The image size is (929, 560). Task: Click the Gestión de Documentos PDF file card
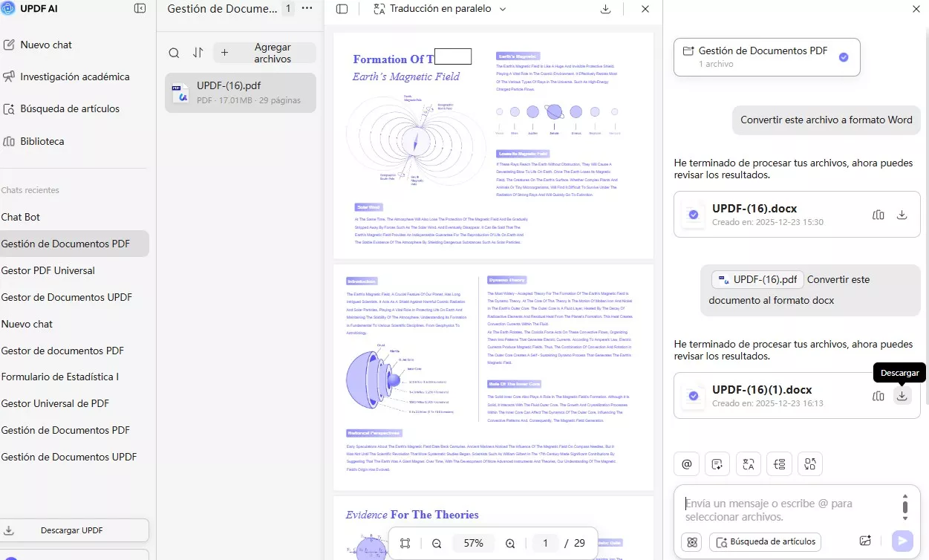pyautogui.click(x=766, y=57)
